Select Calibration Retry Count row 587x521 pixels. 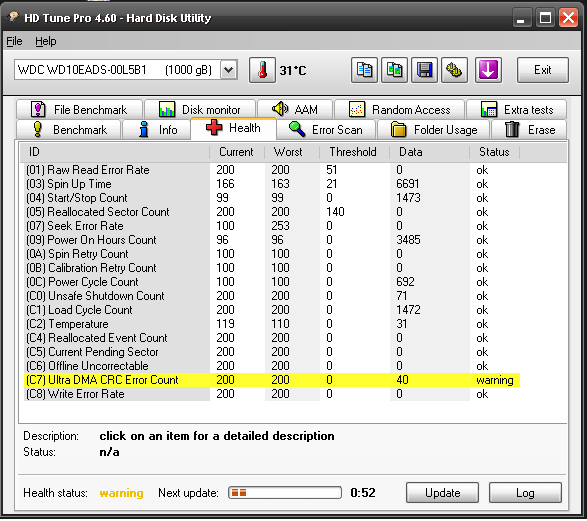(272, 268)
